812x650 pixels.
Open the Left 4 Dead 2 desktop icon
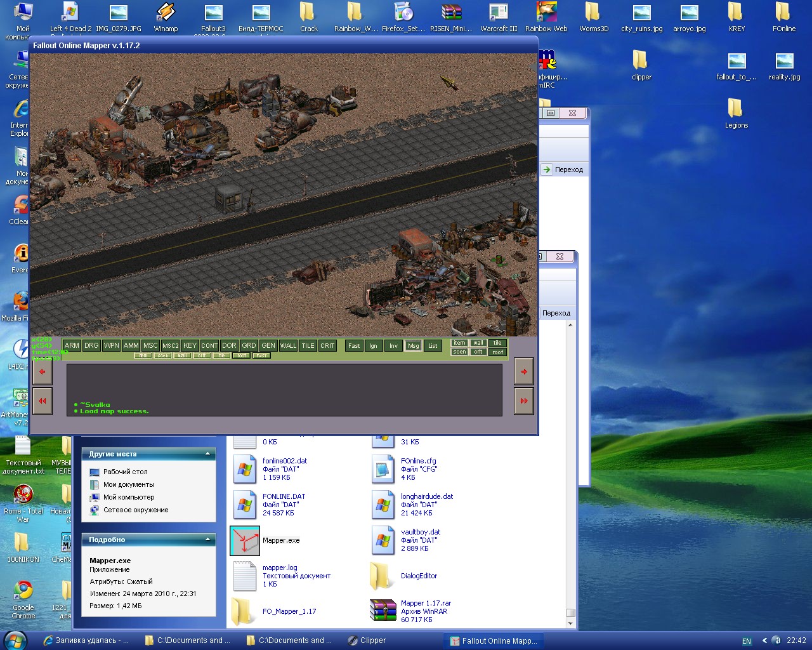[x=70, y=17]
